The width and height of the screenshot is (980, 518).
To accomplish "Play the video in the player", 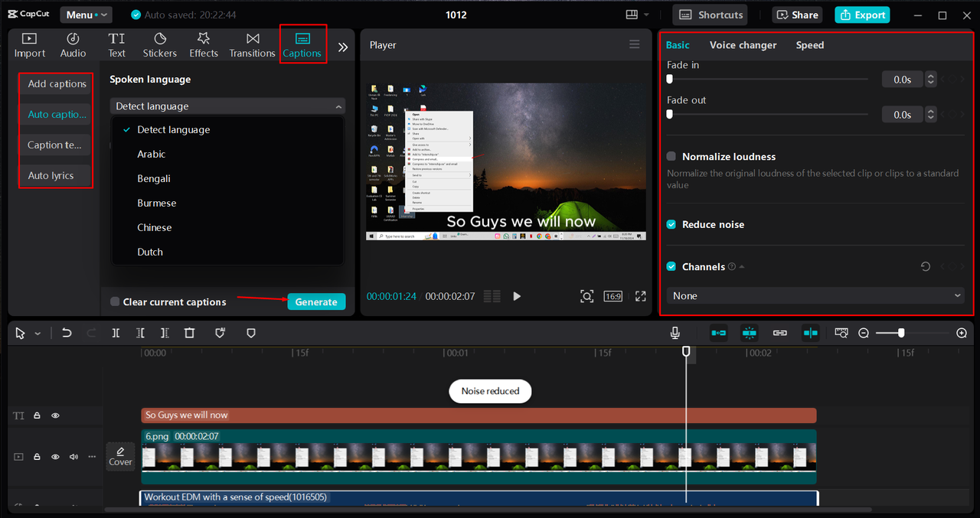I will [517, 296].
